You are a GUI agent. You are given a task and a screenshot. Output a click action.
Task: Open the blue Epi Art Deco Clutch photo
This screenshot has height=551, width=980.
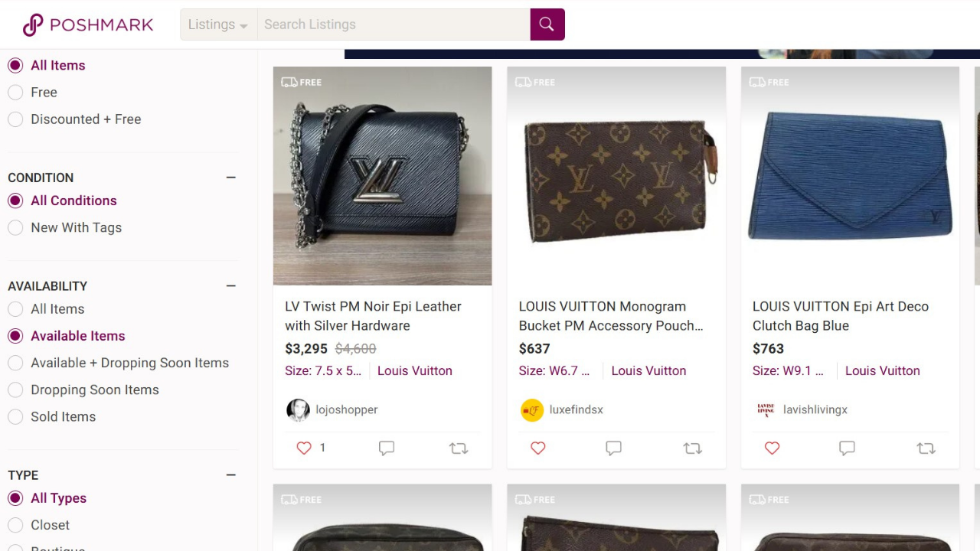[x=850, y=176]
